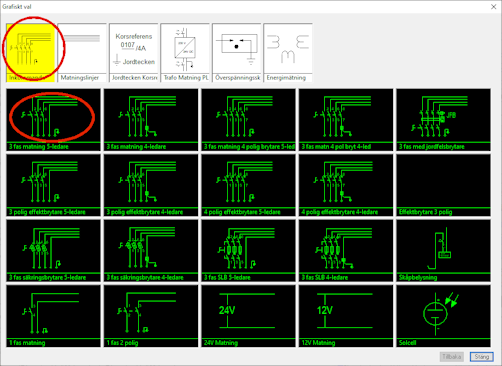Select the 24V Matning symbol
Viewport: 502px width, 366px height.
[248, 316]
